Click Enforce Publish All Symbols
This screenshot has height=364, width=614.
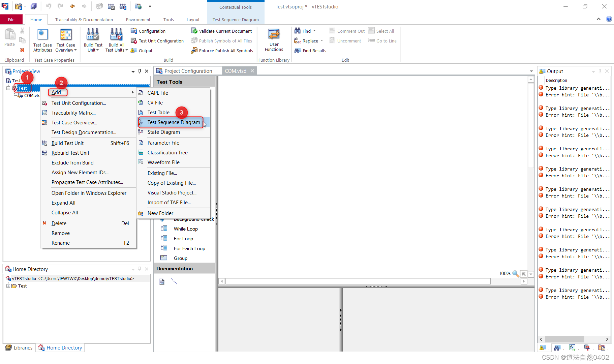pyautogui.click(x=222, y=50)
